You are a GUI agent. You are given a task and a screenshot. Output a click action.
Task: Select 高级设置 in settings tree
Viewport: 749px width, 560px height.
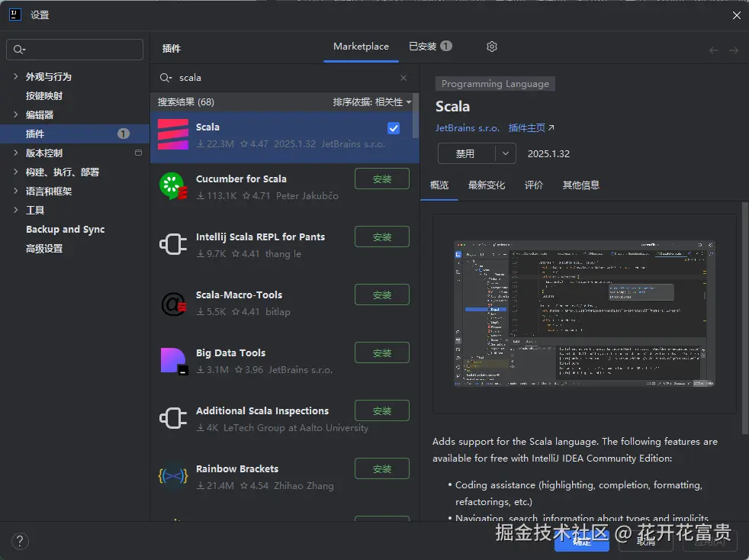pos(44,249)
